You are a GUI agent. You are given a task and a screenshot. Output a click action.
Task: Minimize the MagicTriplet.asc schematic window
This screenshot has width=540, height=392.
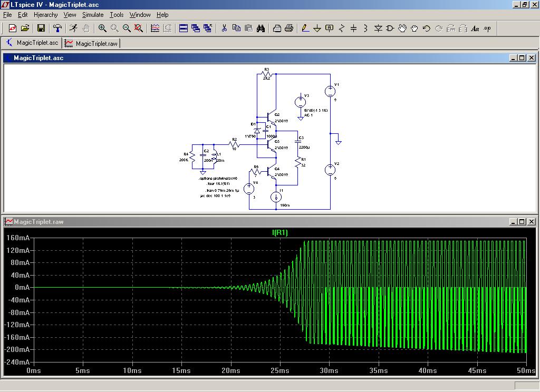(x=514, y=58)
